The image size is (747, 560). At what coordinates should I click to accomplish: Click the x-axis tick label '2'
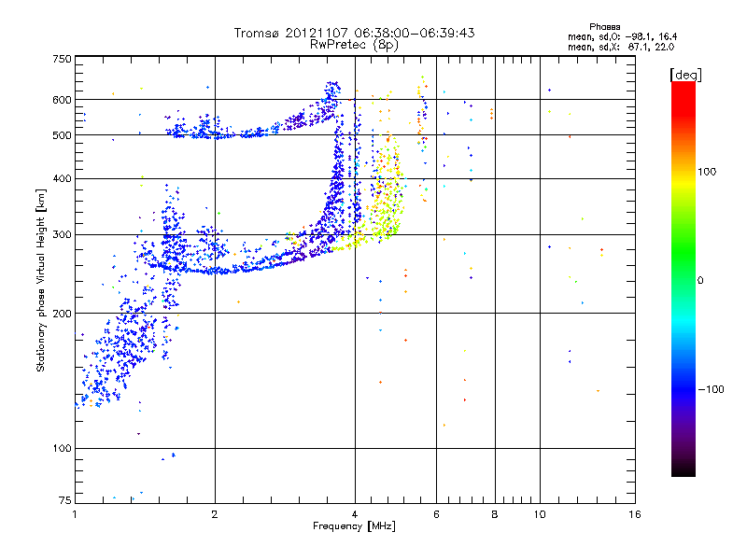click(x=215, y=514)
